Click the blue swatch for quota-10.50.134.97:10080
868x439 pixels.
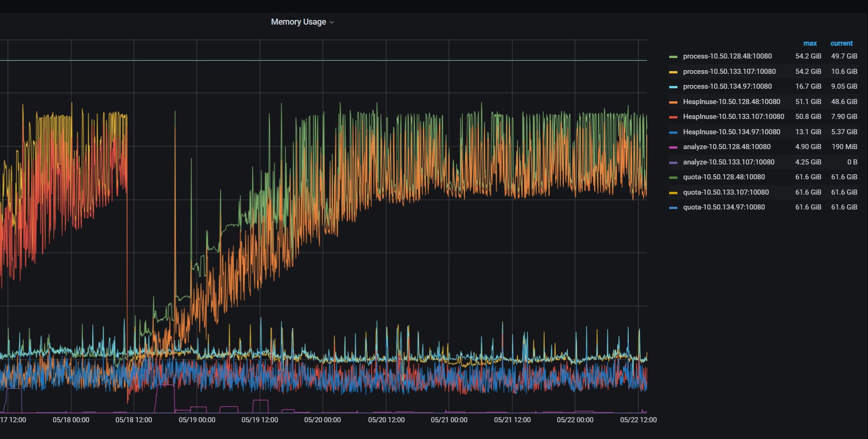point(673,208)
